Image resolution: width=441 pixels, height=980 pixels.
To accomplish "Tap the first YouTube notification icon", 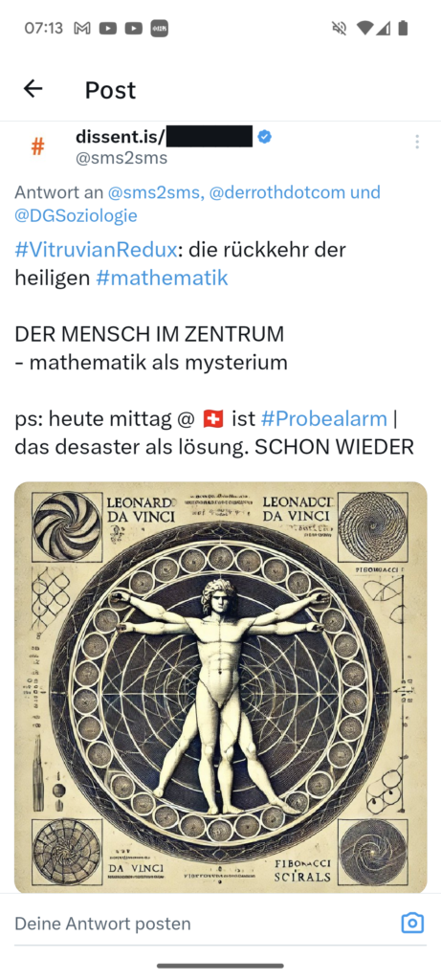I will coord(108,28).
